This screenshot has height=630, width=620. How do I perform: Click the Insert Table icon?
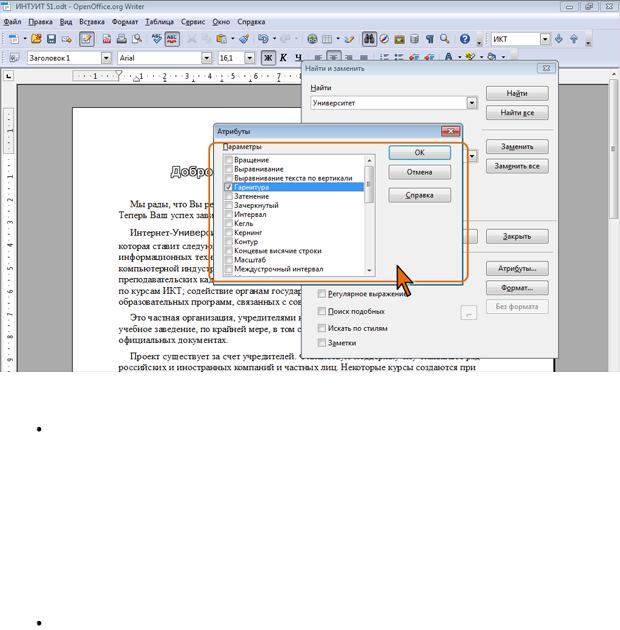pos(327,39)
